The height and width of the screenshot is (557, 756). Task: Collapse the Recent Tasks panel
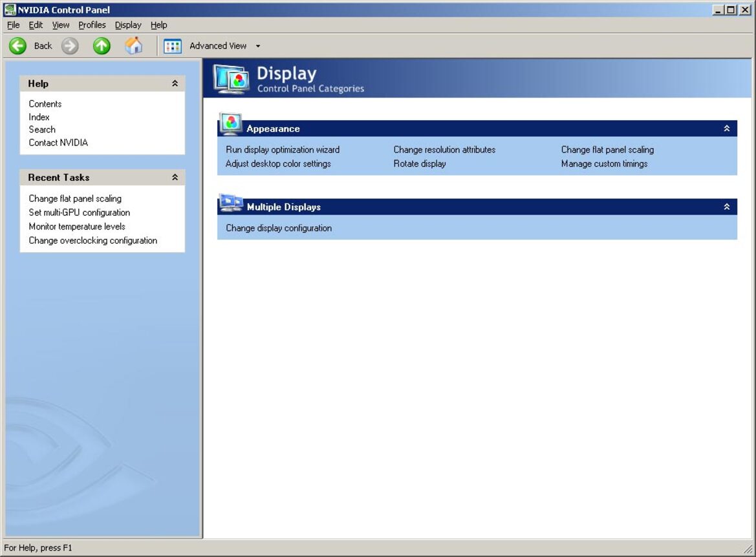tap(175, 177)
